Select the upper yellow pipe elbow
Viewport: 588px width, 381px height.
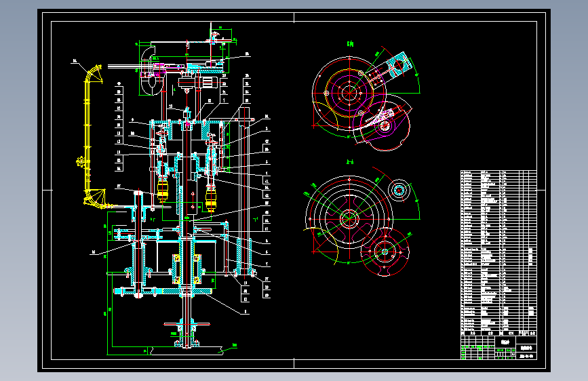(94, 73)
